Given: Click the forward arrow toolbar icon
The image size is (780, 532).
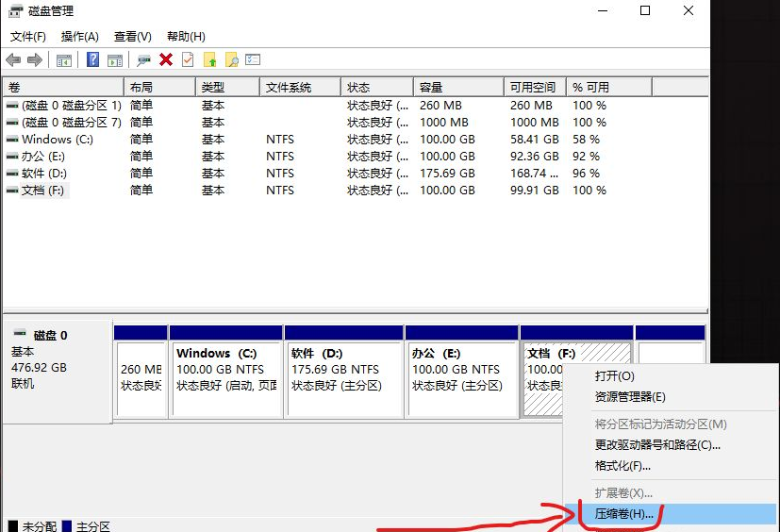Looking at the screenshot, I should tap(35, 60).
